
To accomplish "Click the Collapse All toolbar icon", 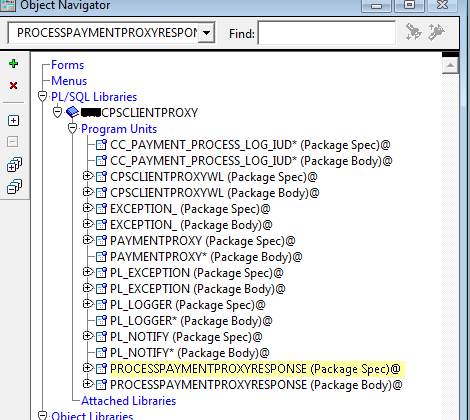I will pos(14,186).
